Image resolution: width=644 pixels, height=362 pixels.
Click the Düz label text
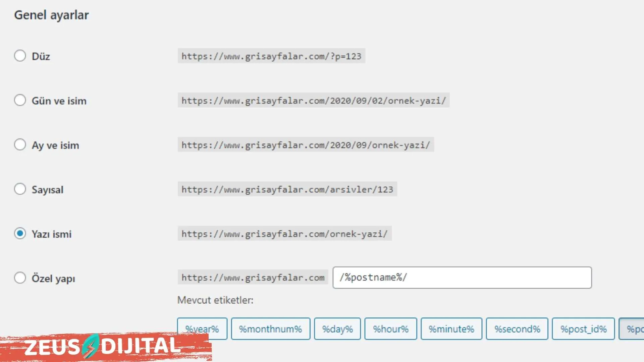click(41, 56)
